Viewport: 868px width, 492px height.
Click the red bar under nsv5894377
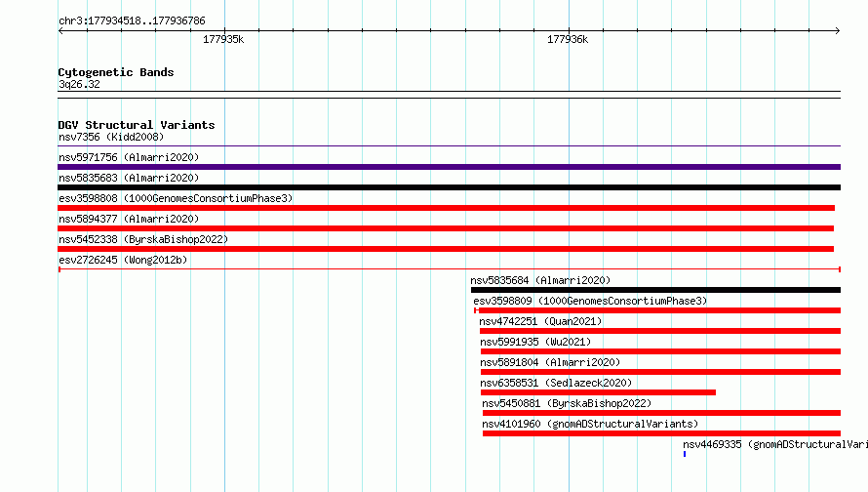tap(446, 228)
